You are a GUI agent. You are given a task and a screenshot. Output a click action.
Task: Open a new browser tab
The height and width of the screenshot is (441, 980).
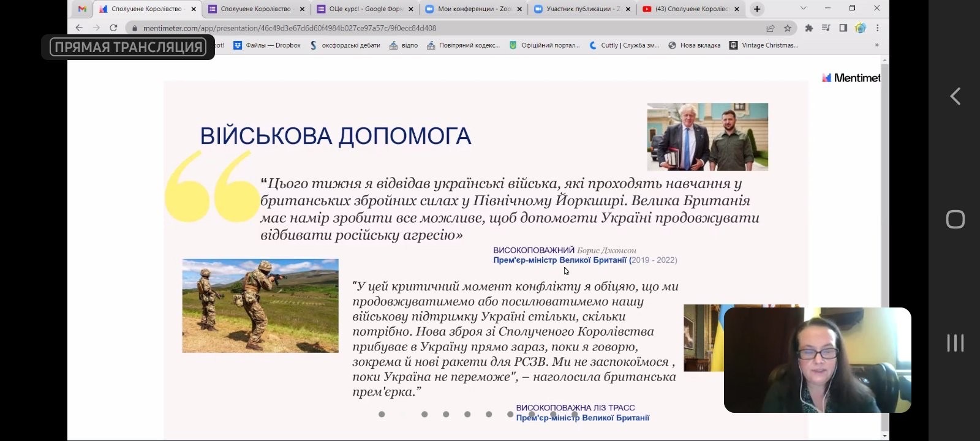(757, 9)
